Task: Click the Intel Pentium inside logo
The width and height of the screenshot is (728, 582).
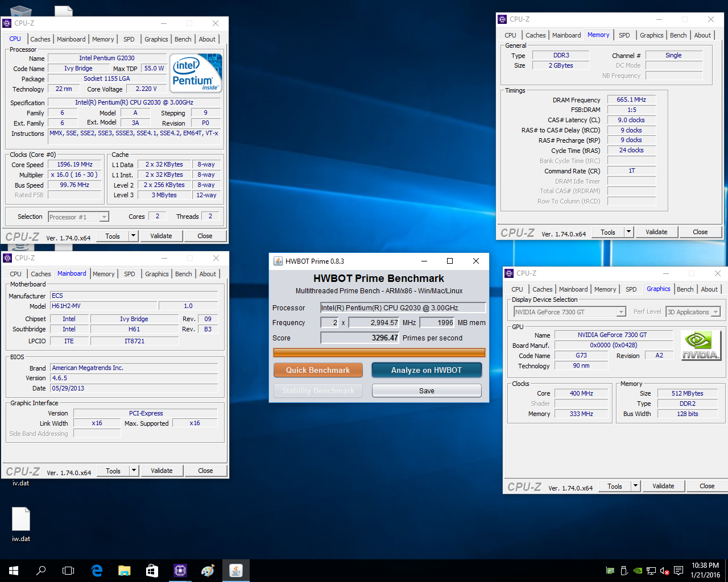Action: 196,73
